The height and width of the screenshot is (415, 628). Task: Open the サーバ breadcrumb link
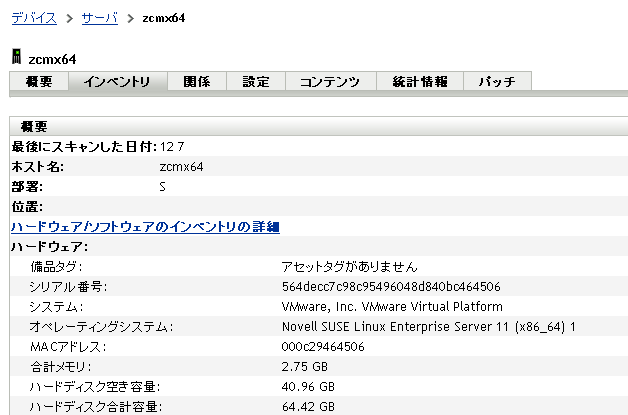tap(100, 18)
